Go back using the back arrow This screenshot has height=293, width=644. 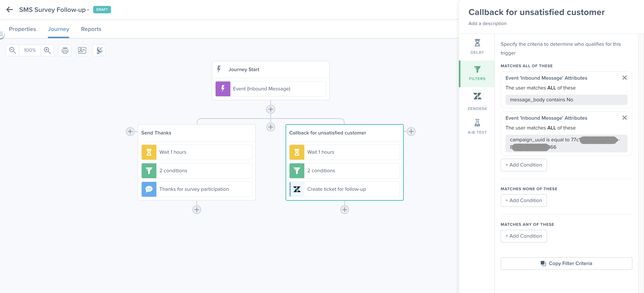click(x=9, y=10)
